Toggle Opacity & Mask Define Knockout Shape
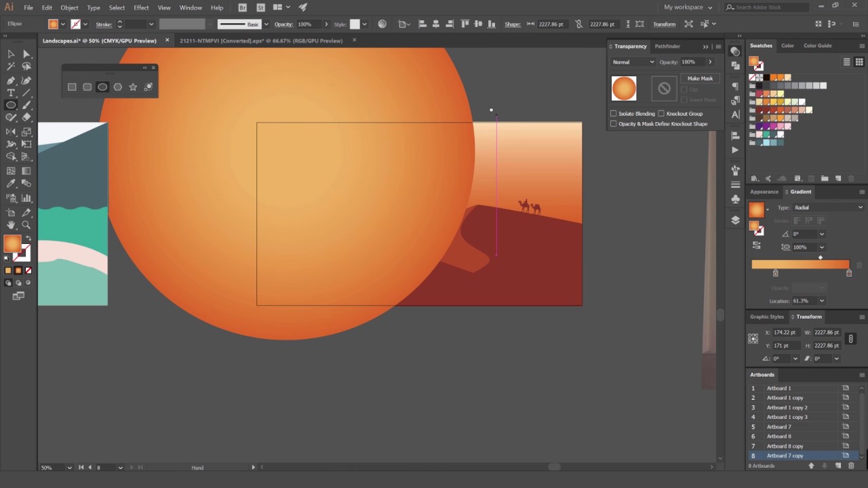The height and width of the screenshot is (488, 868). tap(614, 124)
